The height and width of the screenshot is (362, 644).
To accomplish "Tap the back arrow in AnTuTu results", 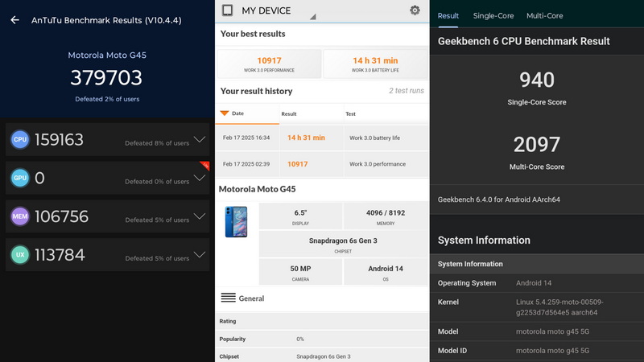I will (14, 19).
